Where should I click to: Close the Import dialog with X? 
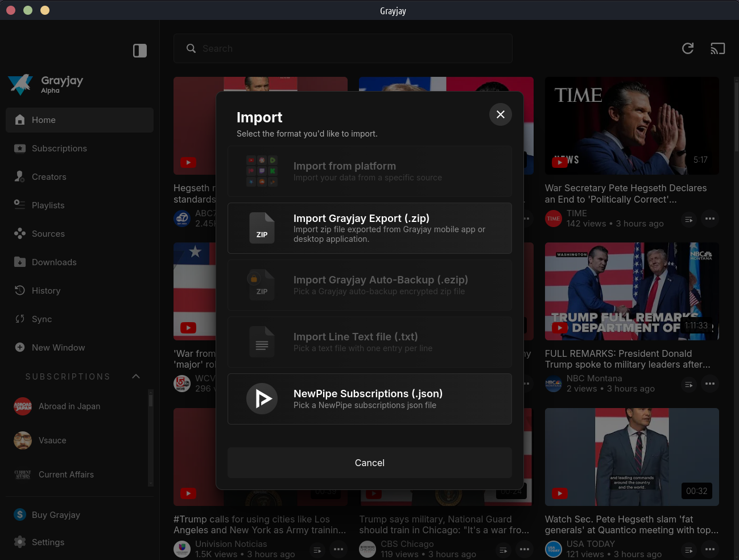tap(500, 114)
